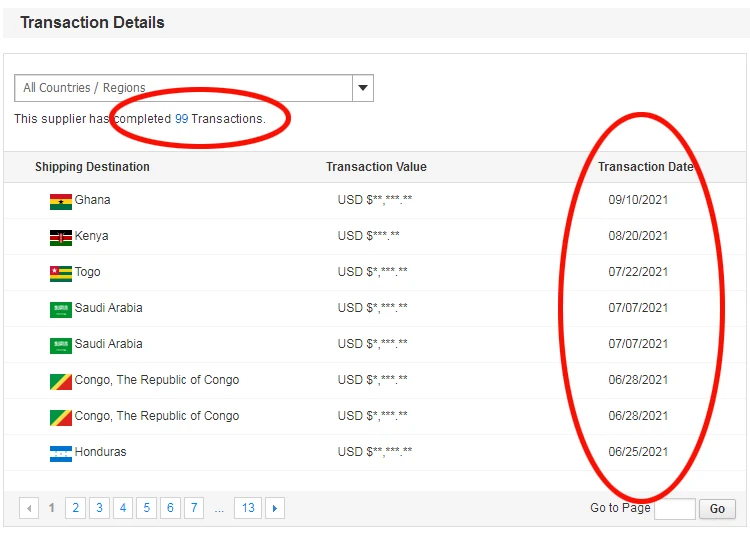This screenshot has height=540, width=750.
Task: Click the Kenya flag icon
Action: pyautogui.click(x=61, y=237)
